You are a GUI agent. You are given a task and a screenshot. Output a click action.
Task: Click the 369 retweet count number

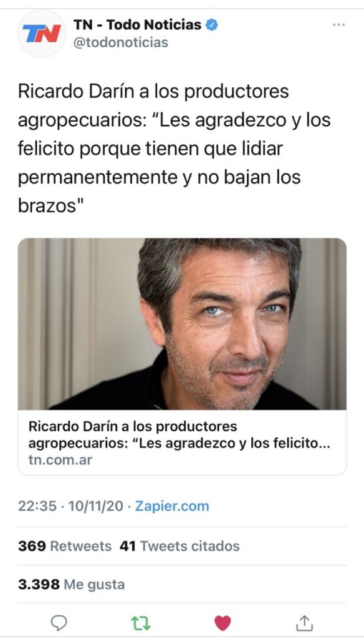(x=32, y=546)
